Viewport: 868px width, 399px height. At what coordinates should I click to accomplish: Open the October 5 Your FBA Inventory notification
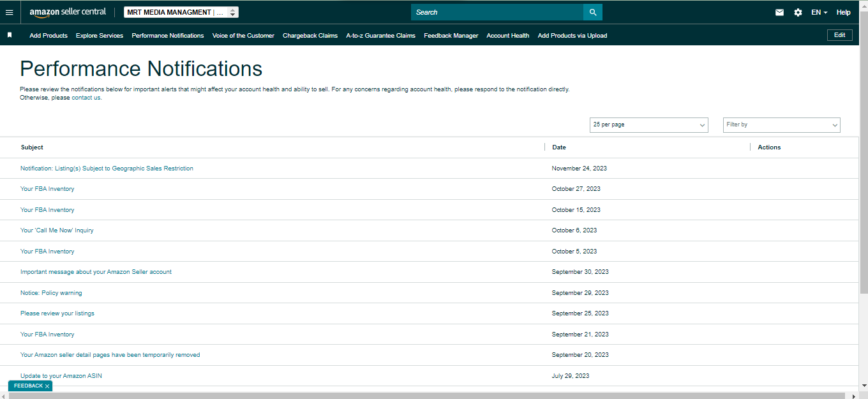(x=47, y=252)
